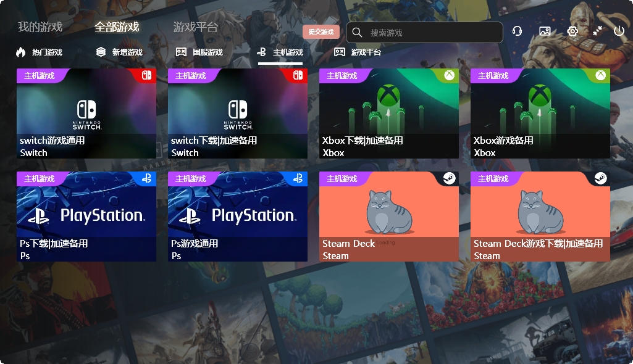Select 热门游戏 category
The image size is (633, 364).
(47, 52)
